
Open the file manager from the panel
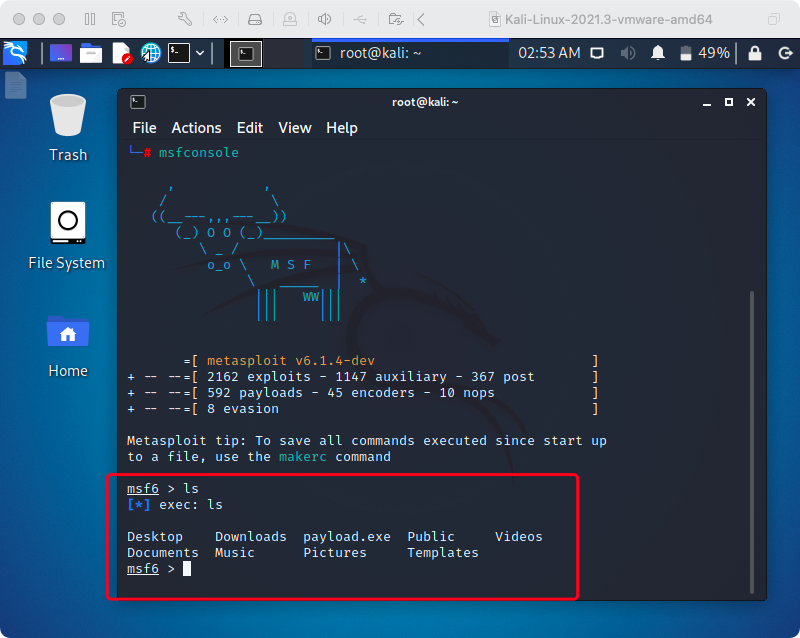coord(91,53)
